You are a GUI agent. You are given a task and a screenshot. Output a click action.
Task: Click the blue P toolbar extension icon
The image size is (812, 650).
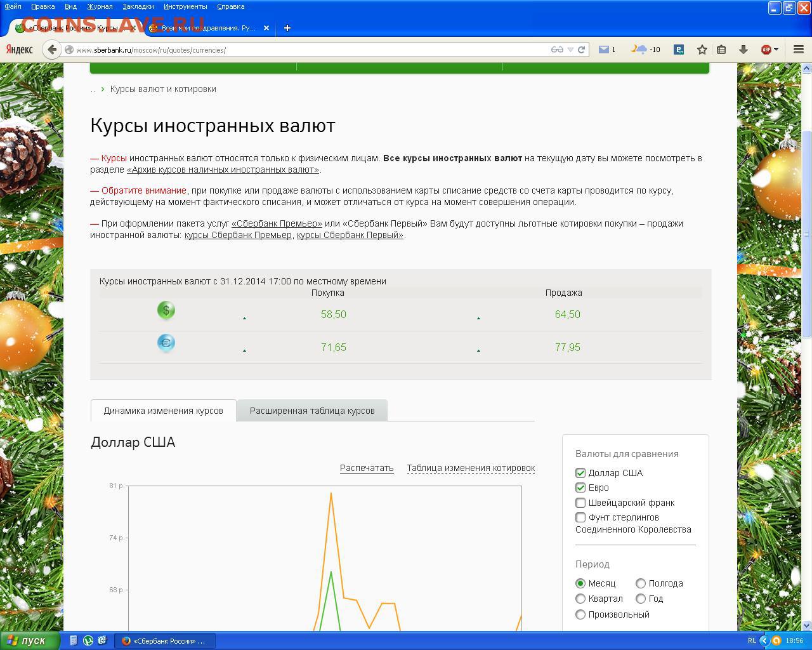pos(678,50)
